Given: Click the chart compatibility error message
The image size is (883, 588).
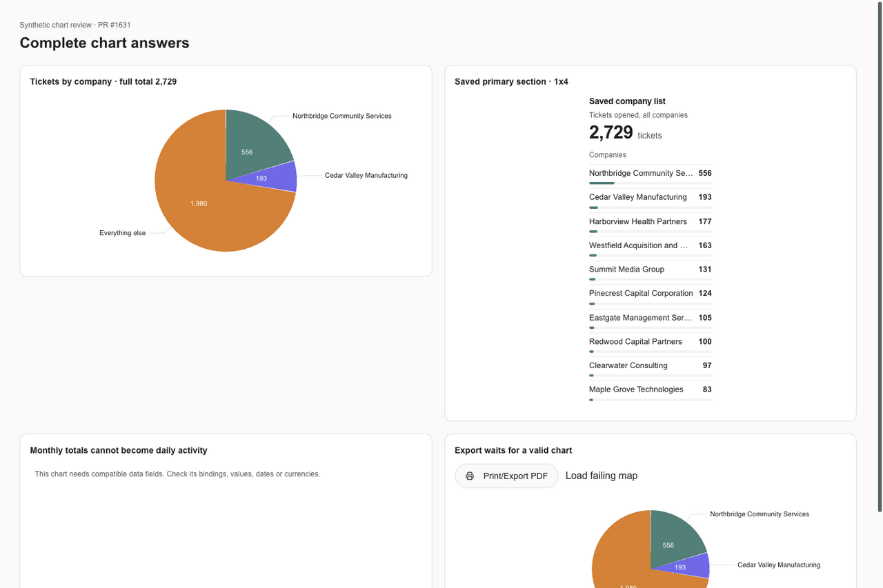Looking at the screenshot, I should click(x=177, y=474).
